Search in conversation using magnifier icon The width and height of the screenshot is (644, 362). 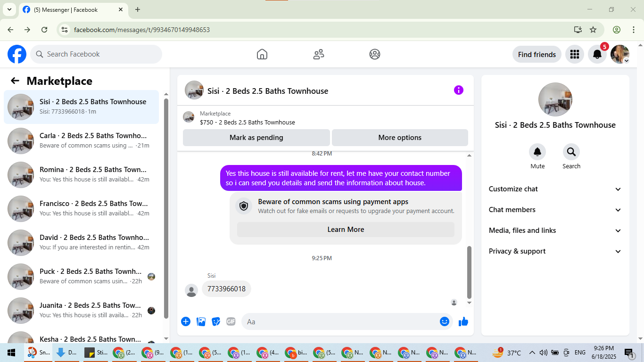[571, 152]
